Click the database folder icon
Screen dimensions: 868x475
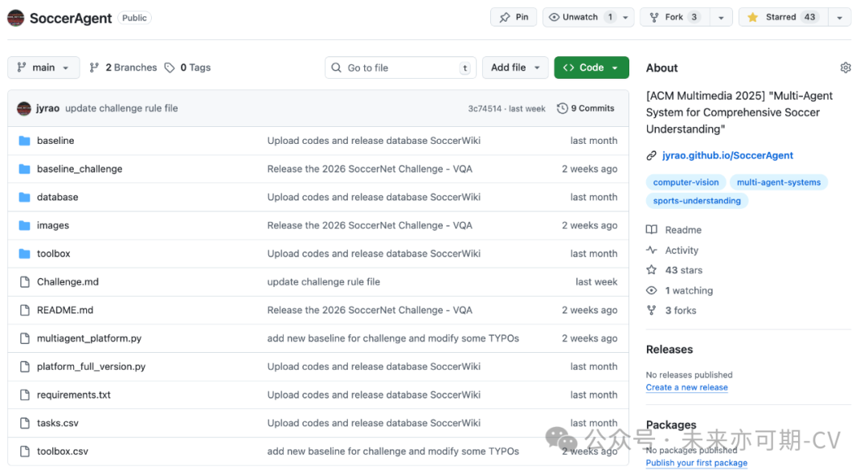(x=24, y=197)
